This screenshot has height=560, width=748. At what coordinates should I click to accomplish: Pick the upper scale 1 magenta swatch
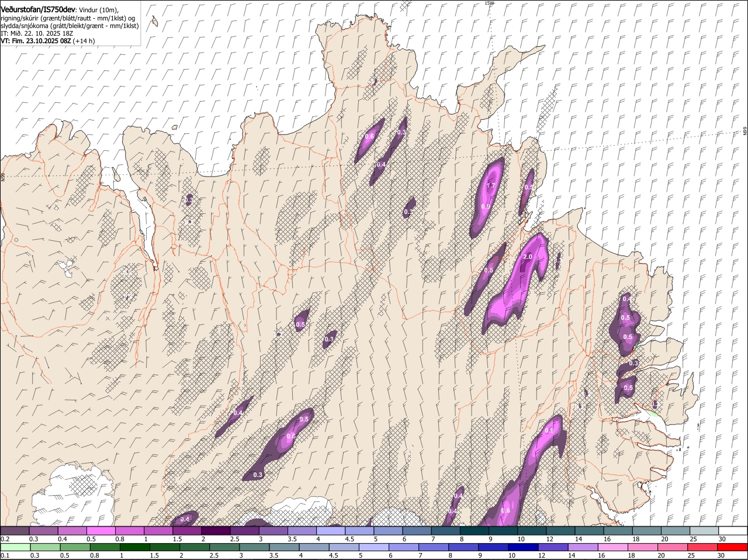[158, 531]
